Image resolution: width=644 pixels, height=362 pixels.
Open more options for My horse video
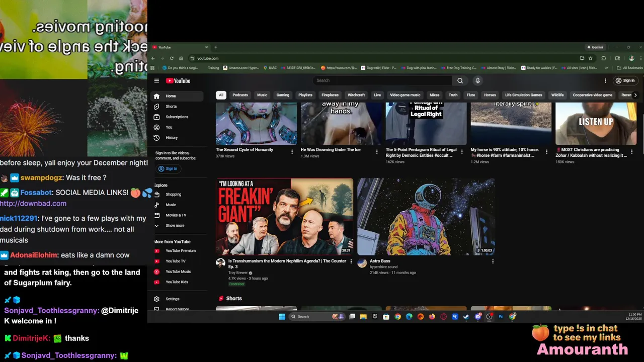click(546, 152)
